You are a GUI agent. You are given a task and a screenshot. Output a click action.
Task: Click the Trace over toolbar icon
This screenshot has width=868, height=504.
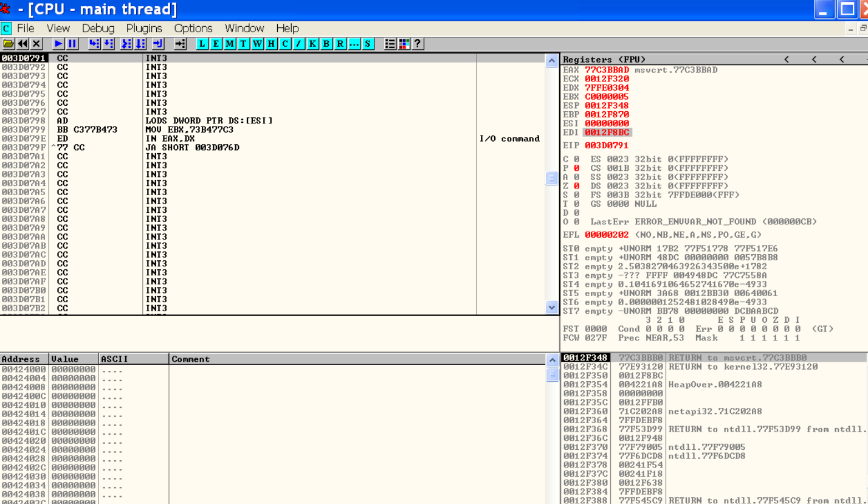(x=140, y=44)
